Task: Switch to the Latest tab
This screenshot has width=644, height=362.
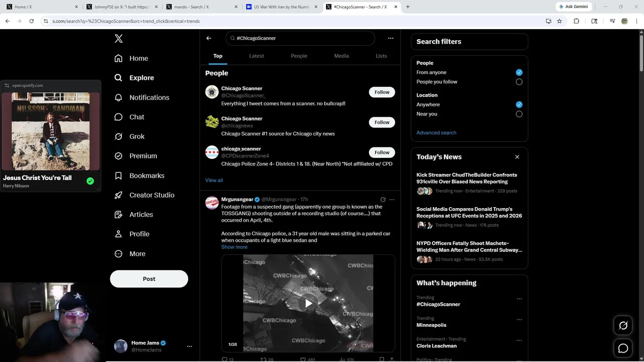Action: coord(257,56)
